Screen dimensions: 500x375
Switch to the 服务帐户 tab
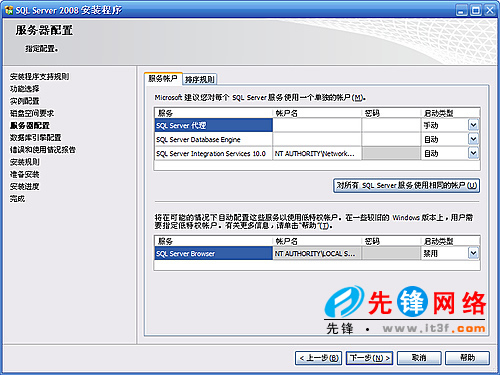coord(163,79)
